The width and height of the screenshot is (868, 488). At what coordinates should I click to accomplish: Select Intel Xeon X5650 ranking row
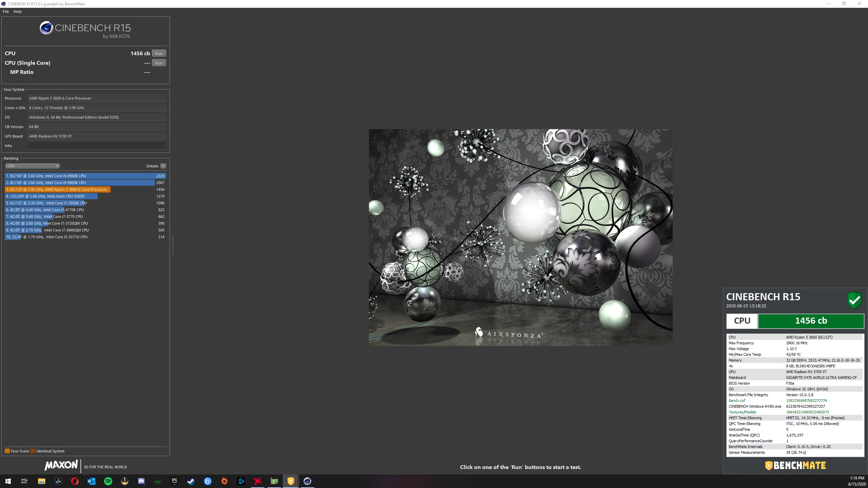pos(85,196)
